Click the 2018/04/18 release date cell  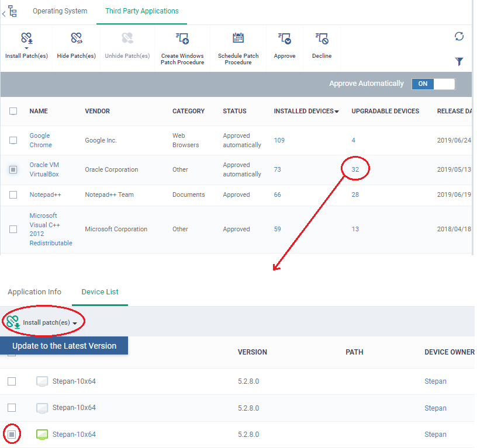pyautogui.click(x=454, y=229)
